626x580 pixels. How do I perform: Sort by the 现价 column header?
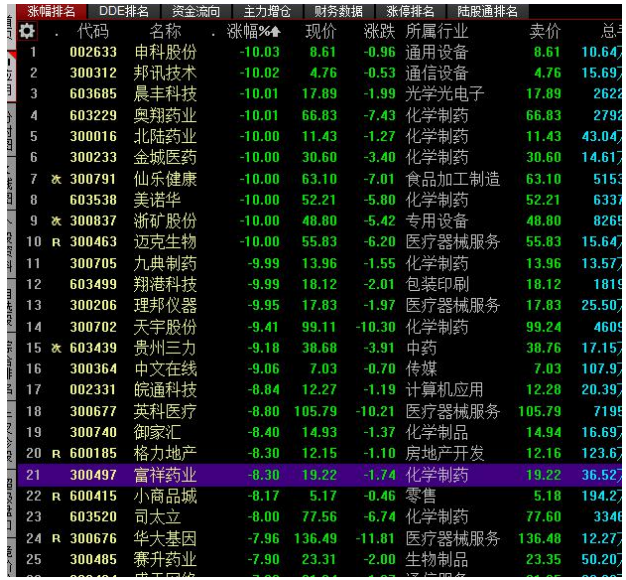[x=321, y=31]
